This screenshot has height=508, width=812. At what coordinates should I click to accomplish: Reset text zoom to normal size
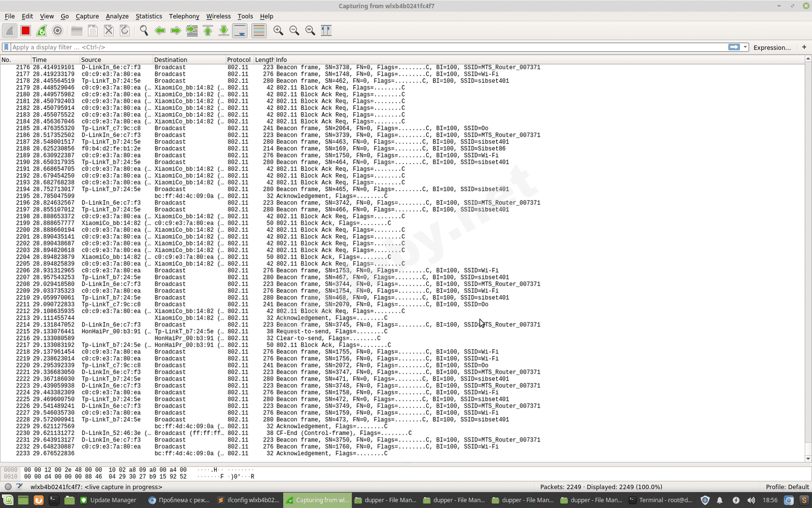tap(310, 30)
